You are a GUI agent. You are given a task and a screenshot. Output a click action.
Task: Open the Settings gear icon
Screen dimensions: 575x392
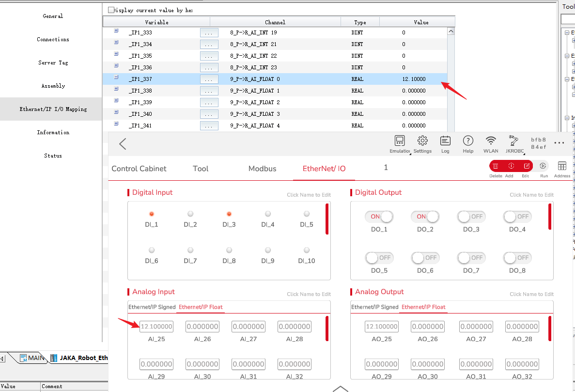pyautogui.click(x=422, y=141)
